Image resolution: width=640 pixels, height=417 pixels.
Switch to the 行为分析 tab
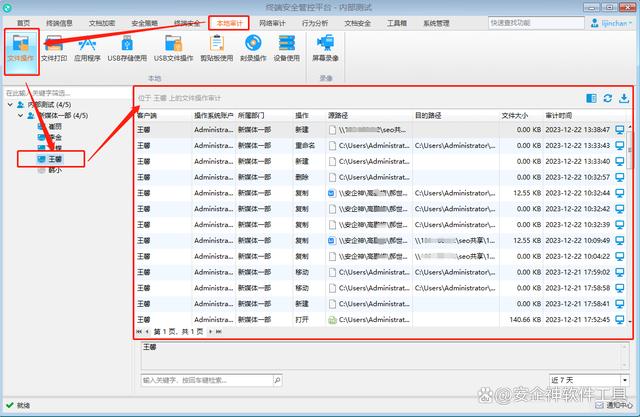(x=315, y=23)
